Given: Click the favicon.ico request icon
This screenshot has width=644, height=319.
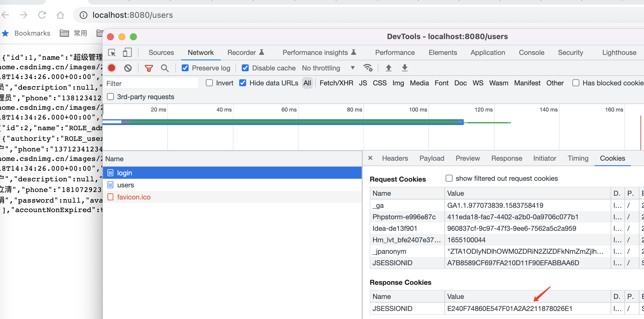Looking at the screenshot, I should 110,197.
